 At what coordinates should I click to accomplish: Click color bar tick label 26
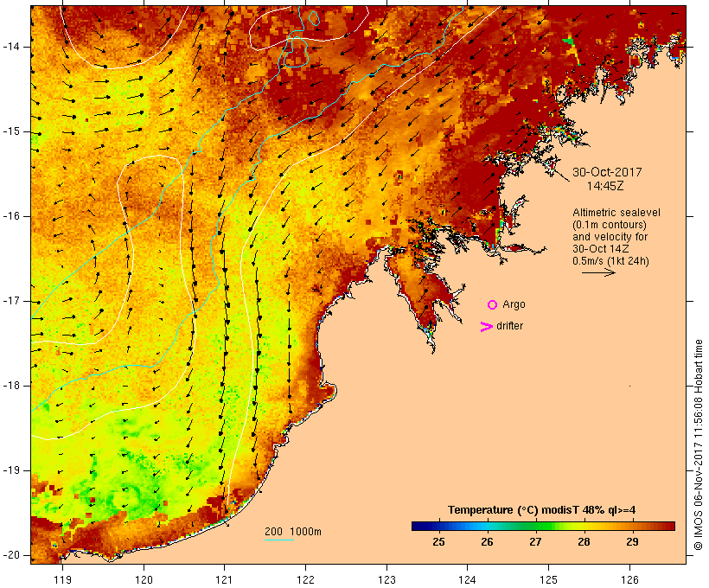487,542
